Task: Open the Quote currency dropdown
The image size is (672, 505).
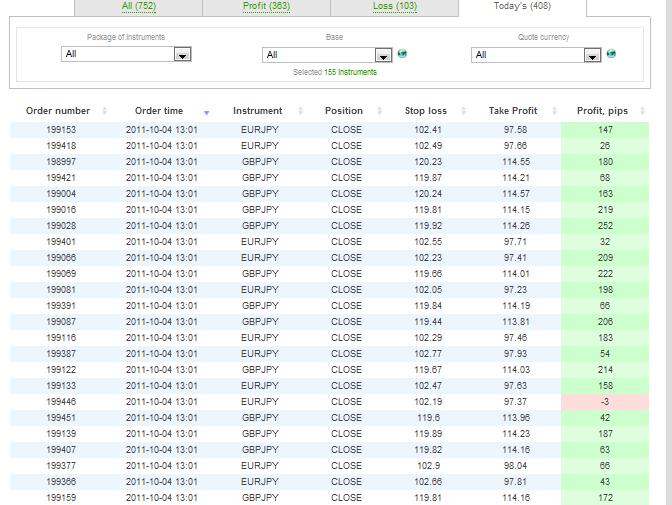Action: coord(593,55)
